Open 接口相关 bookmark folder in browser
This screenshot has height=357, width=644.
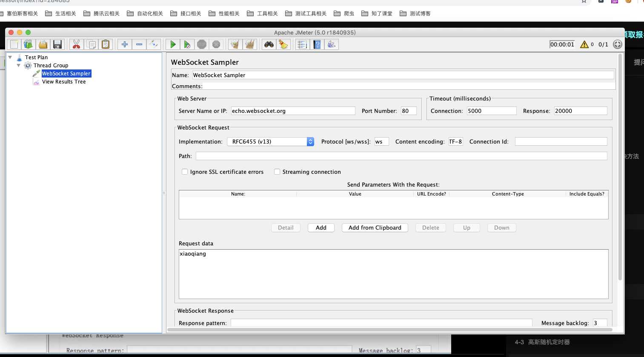(186, 14)
